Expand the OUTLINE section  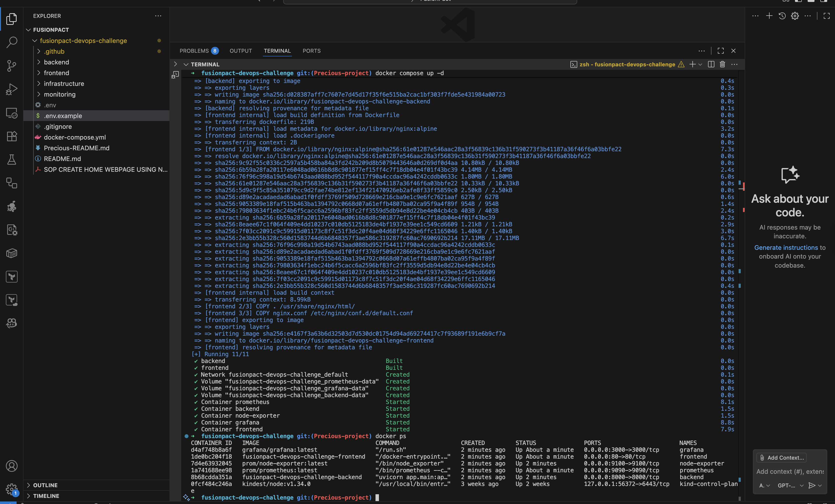pyautogui.click(x=45, y=485)
